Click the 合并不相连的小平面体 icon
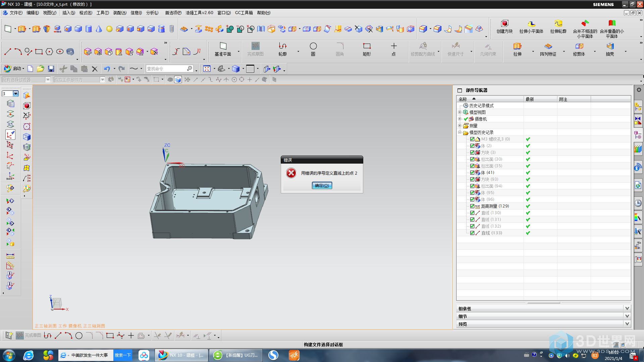Screen dimensions: 644x362 [585, 23]
